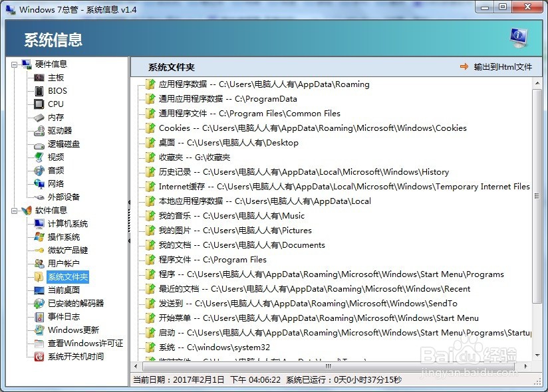
Task: Choose the BIOS tree label
Action: (x=57, y=91)
